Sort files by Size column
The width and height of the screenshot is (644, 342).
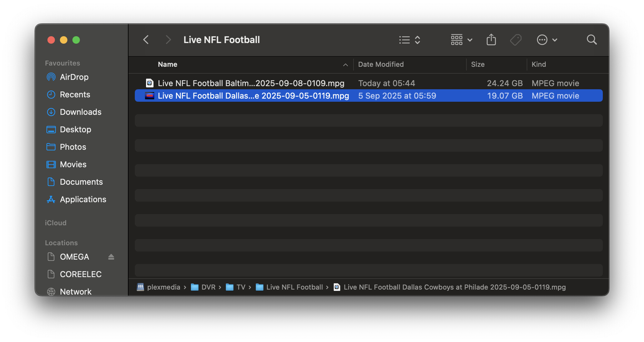(478, 64)
